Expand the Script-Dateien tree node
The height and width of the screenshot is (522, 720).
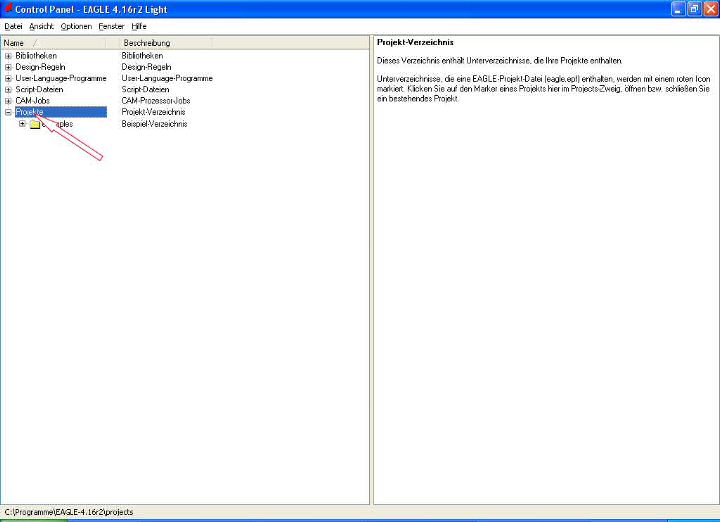point(8,90)
